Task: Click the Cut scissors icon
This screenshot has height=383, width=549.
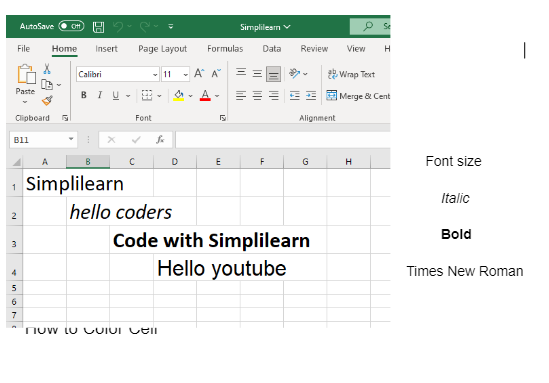Action: coord(47,69)
